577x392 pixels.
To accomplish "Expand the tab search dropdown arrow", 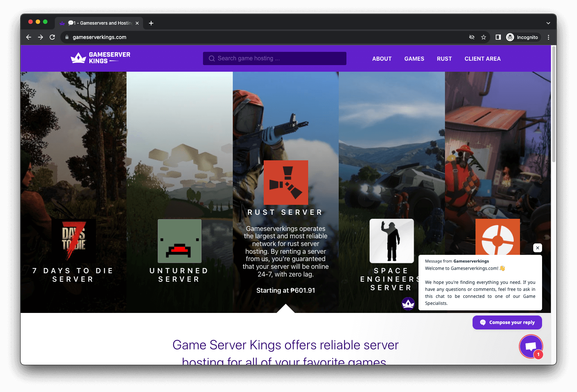I will 548,23.
